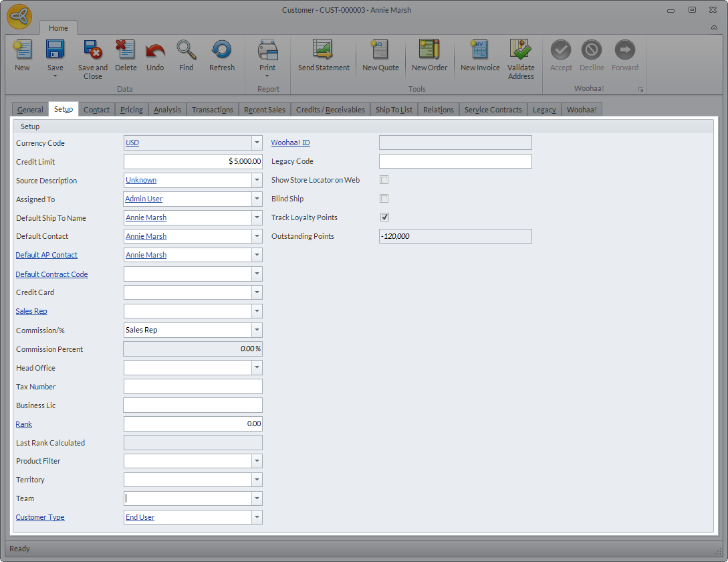Create a New Invoice from ribbon

(x=480, y=50)
